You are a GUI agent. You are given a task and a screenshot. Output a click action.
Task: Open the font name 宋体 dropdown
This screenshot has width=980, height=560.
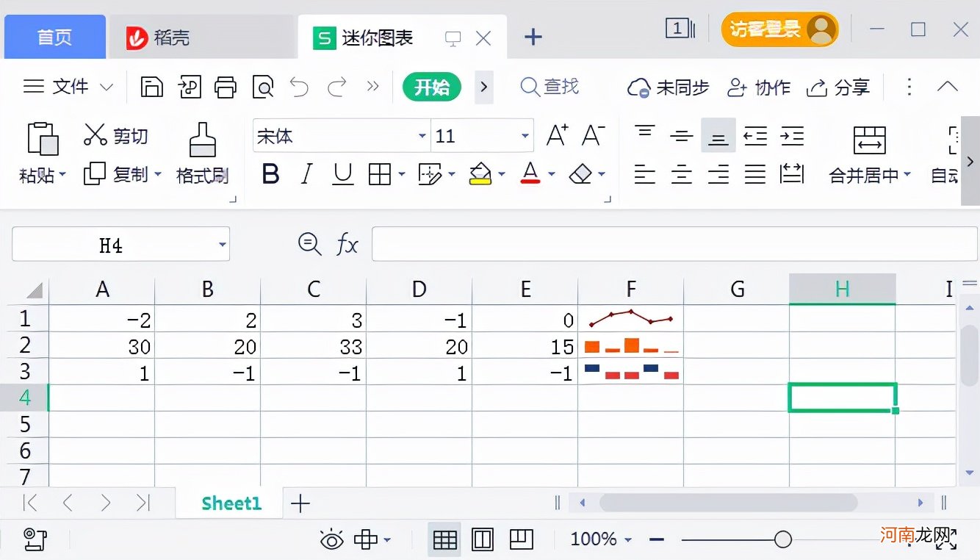tap(422, 136)
